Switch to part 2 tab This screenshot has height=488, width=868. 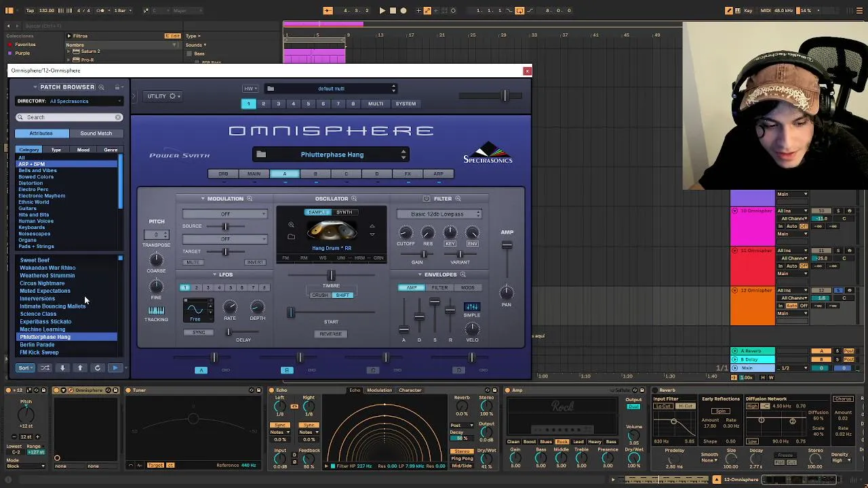click(x=263, y=104)
